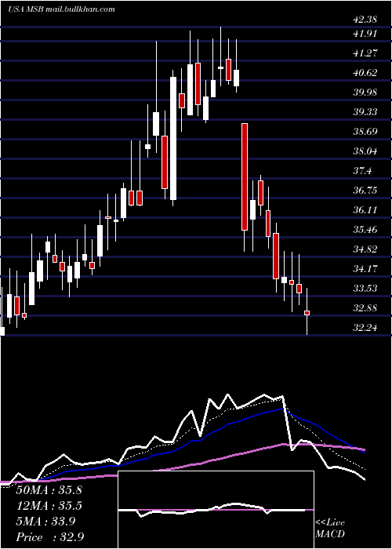392x549 pixels.
Task: Select the 36.75 price axis label
Action: click(x=365, y=191)
